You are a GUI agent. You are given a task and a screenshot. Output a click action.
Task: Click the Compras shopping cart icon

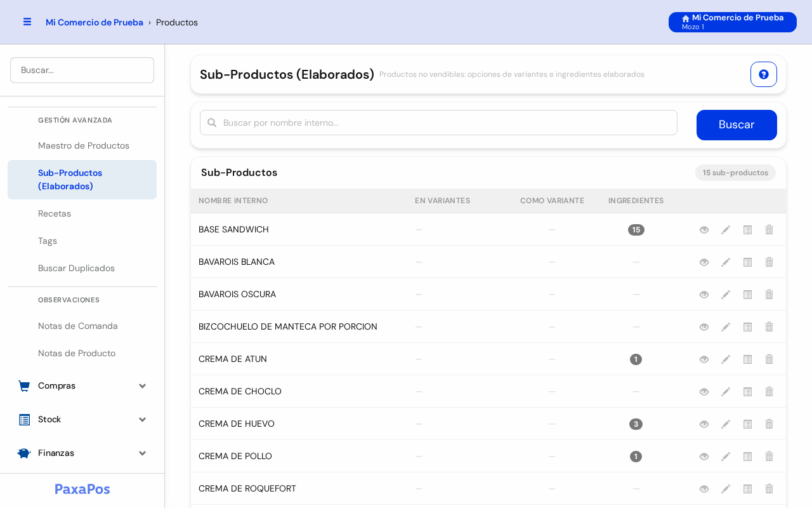coord(24,386)
